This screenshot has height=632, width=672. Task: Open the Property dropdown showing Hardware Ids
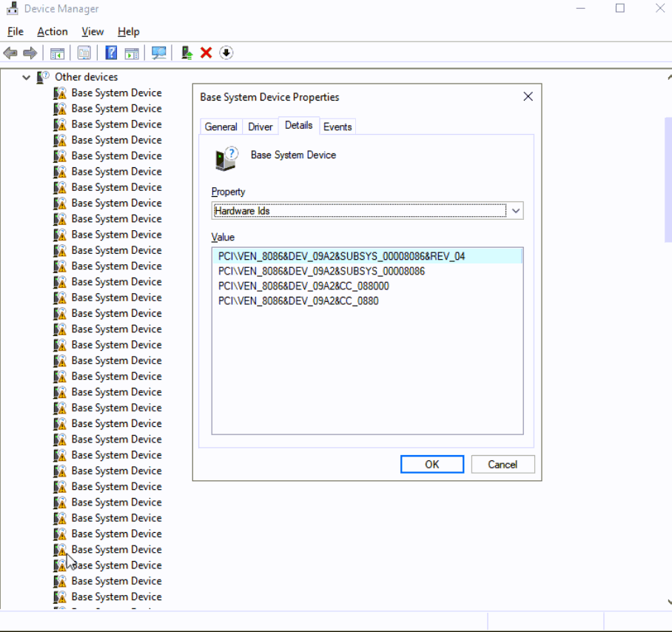(367, 211)
